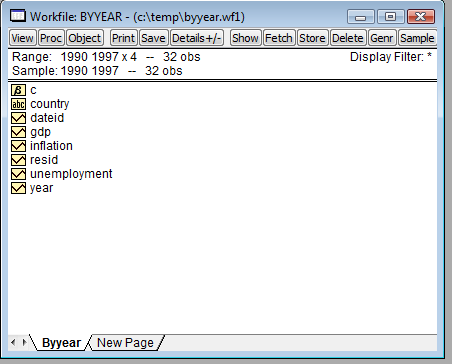Click the series icon beside unemployment
452x364 pixels.
point(18,174)
